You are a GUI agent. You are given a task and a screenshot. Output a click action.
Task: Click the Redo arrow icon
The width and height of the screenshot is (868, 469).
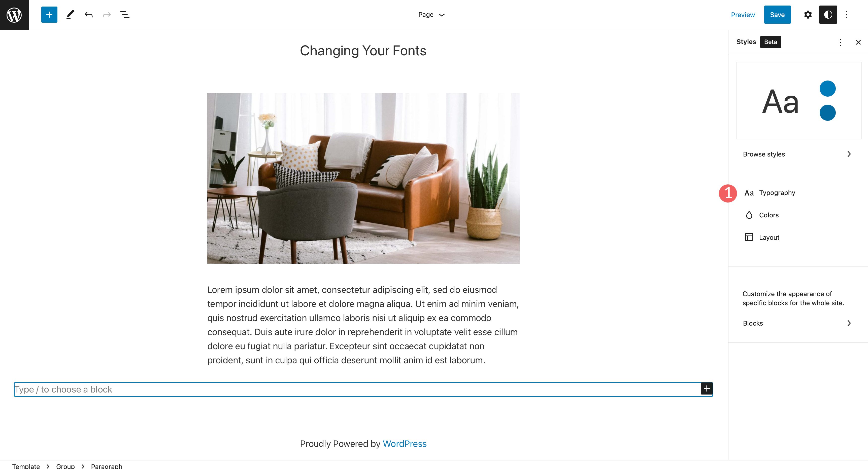[106, 14]
